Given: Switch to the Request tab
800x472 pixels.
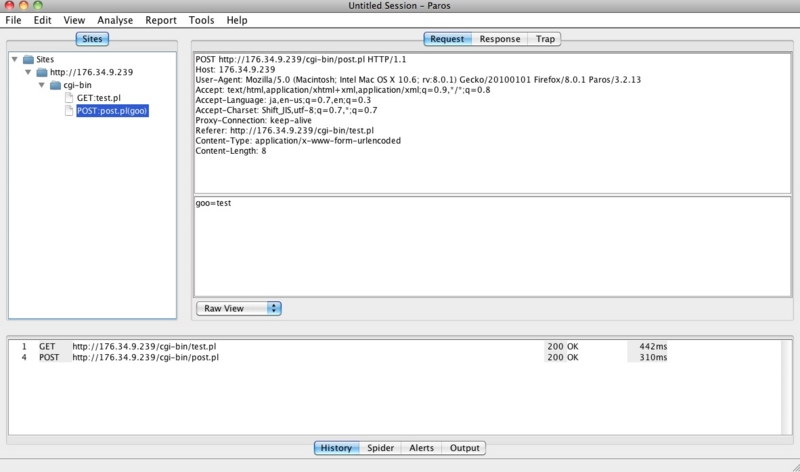Looking at the screenshot, I should [447, 39].
